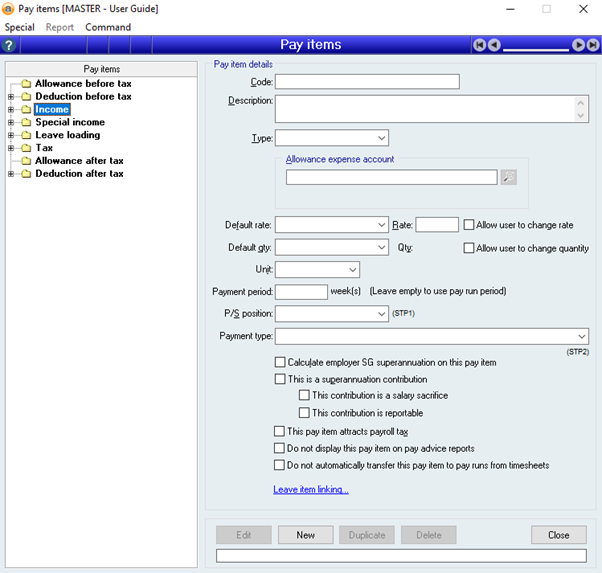
Task: Click the Tax folder icon
Action: [x=26, y=148]
